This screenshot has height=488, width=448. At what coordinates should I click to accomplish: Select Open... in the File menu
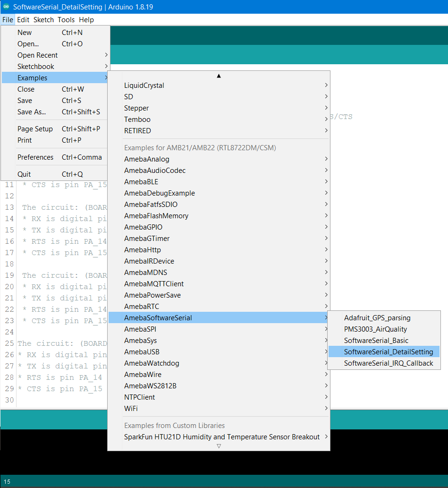point(55,44)
